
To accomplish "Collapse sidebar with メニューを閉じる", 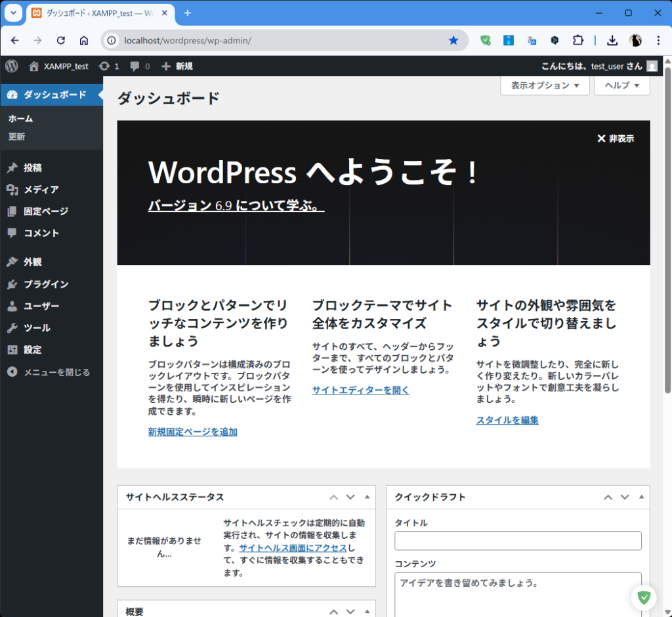I will click(x=49, y=372).
